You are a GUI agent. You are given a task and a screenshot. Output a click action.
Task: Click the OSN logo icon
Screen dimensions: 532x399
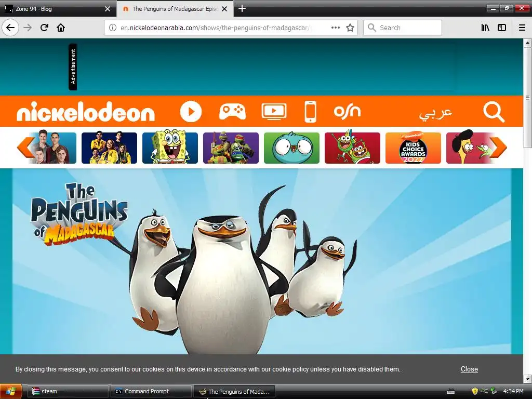coord(347,112)
